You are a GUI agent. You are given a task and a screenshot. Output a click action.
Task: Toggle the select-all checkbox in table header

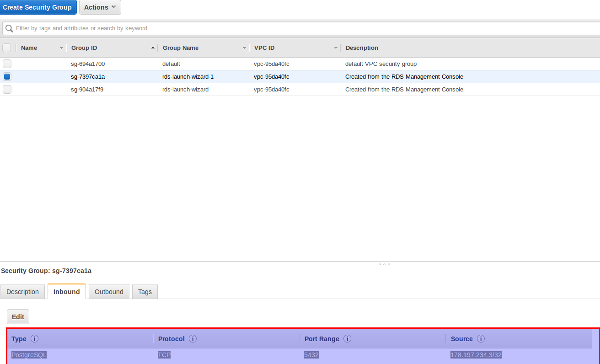click(x=7, y=48)
